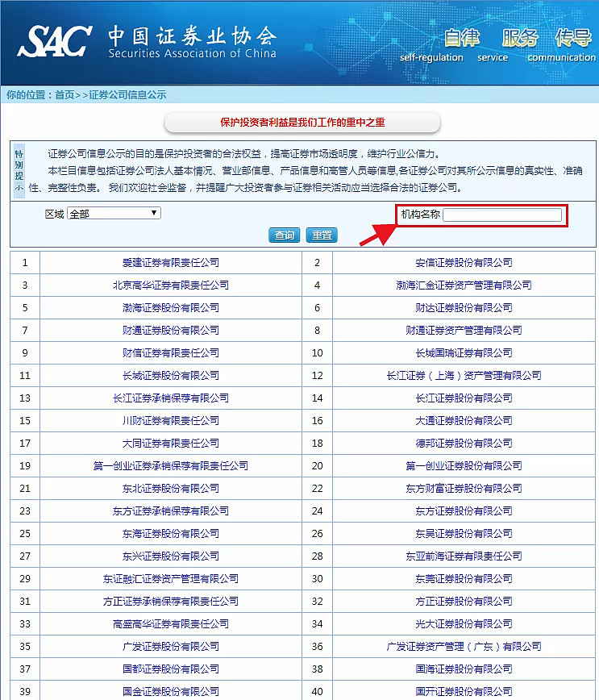599x700 pixels.
Task: Open 财达证券股份有限公司 link
Action: [464, 307]
